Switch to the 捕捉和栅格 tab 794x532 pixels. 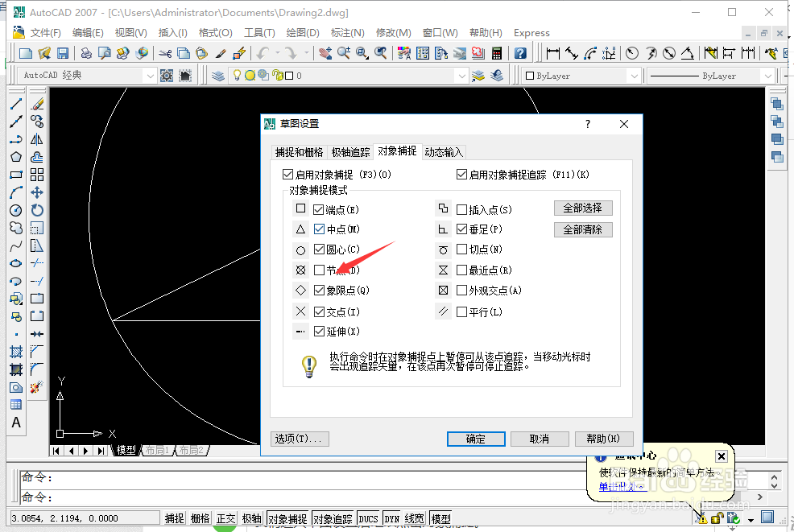(299, 152)
